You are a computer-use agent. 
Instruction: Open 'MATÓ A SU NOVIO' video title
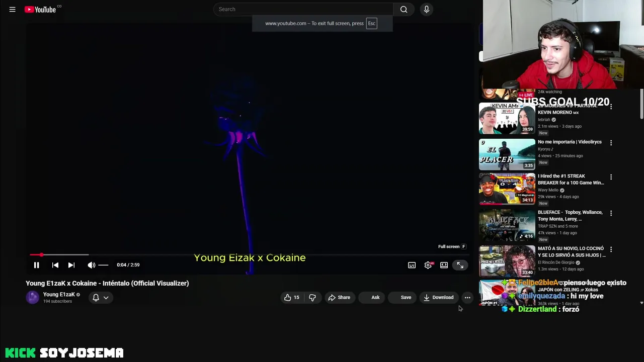(572, 252)
